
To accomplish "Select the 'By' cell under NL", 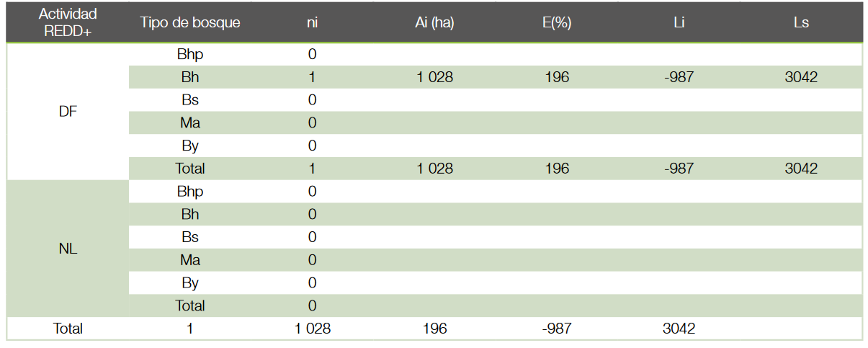I will pyautogui.click(x=190, y=283).
